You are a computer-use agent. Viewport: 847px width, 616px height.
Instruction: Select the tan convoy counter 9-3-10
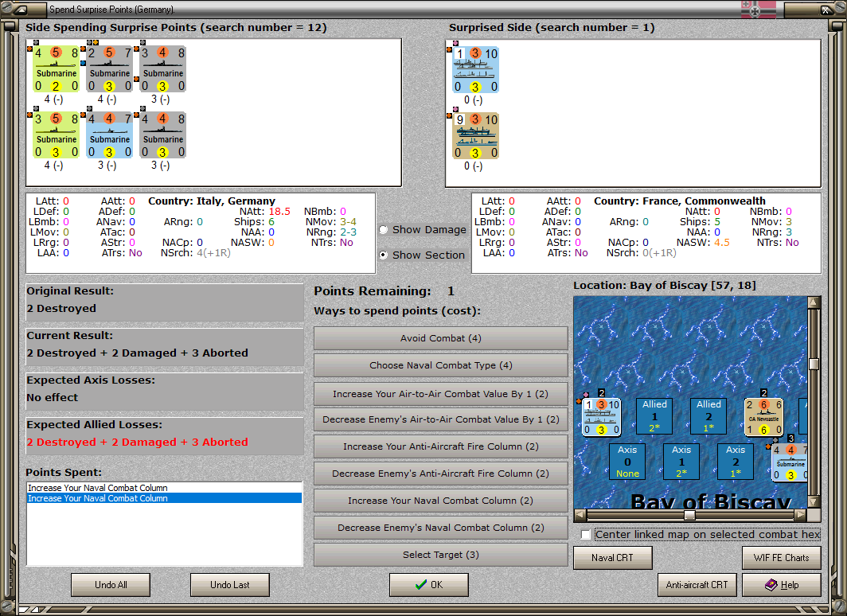[476, 135]
